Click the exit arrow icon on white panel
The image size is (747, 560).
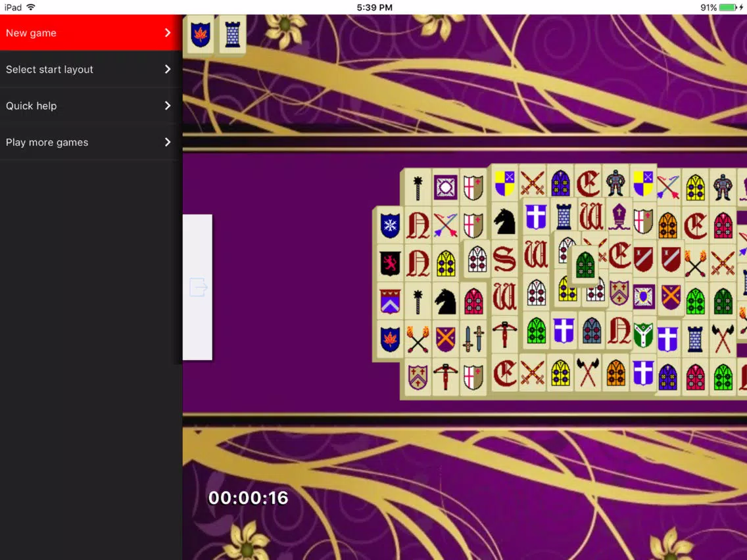198,287
